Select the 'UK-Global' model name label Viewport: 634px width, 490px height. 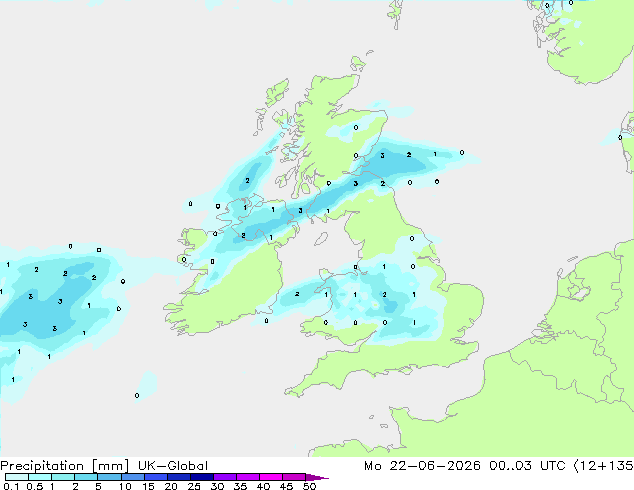coord(173,466)
